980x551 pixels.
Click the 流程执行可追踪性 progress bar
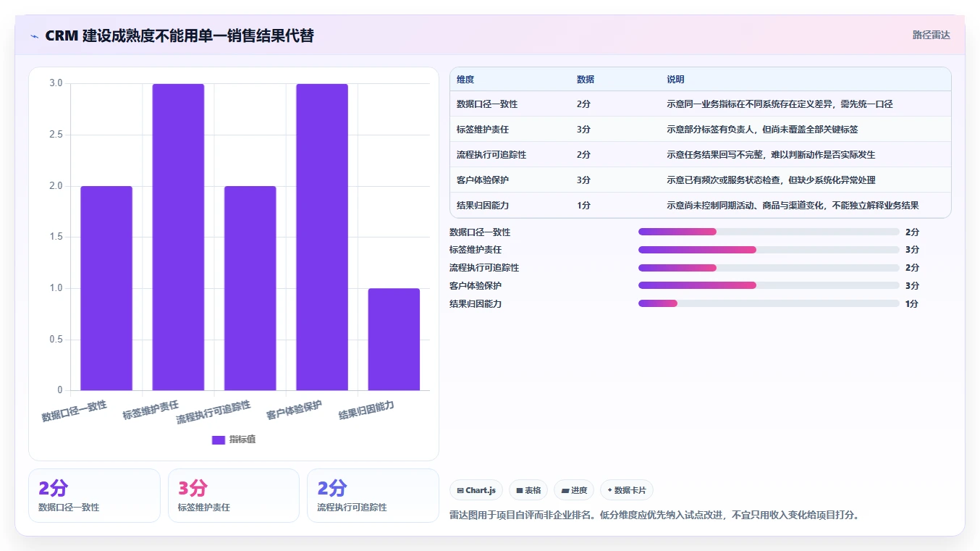(769, 268)
